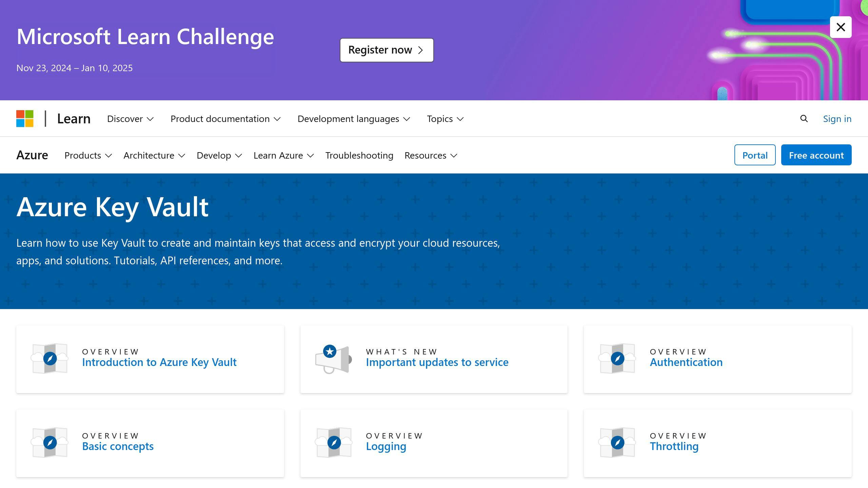The height and width of the screenshot is (488, 868).
Task: Click the Introduction to Azure Key Vault map icon
Action: click(50, 359)
